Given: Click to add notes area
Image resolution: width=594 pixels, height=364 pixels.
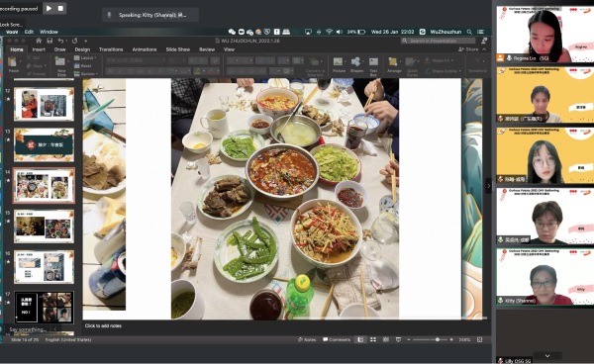Looking at the screenshot, I should click(103, 325).
